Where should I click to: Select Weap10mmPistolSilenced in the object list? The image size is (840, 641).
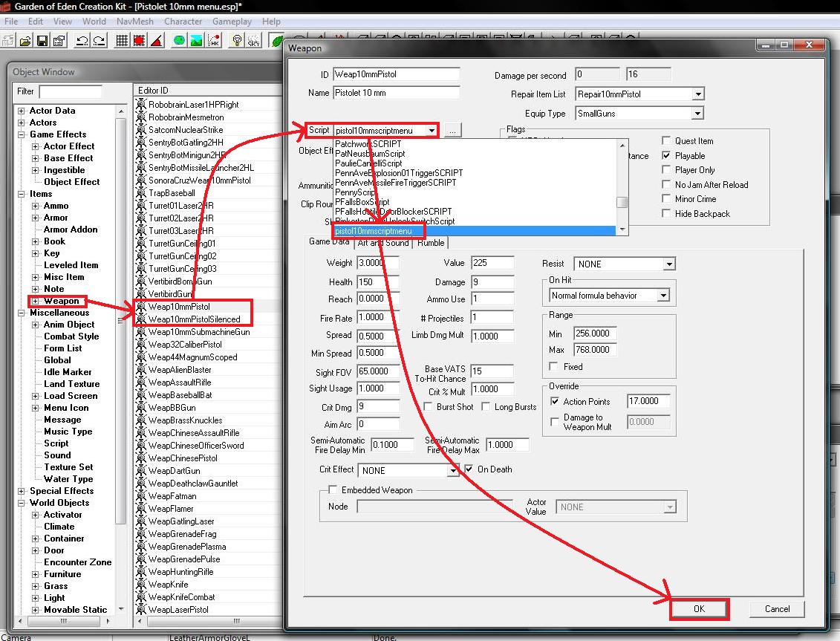point(194,319)
